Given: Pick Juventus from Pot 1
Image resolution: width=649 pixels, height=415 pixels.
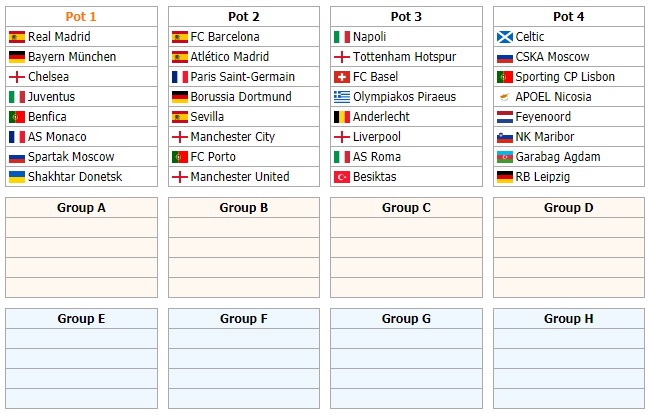Looking at the screenshot, I should [x=52, y=97].
